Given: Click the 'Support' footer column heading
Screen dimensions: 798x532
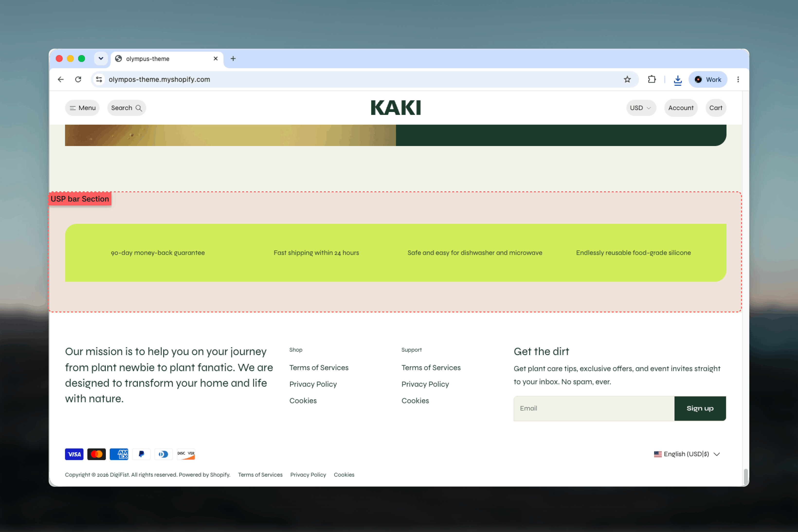Looking at the screenshot, I should [x=411, y=350].
